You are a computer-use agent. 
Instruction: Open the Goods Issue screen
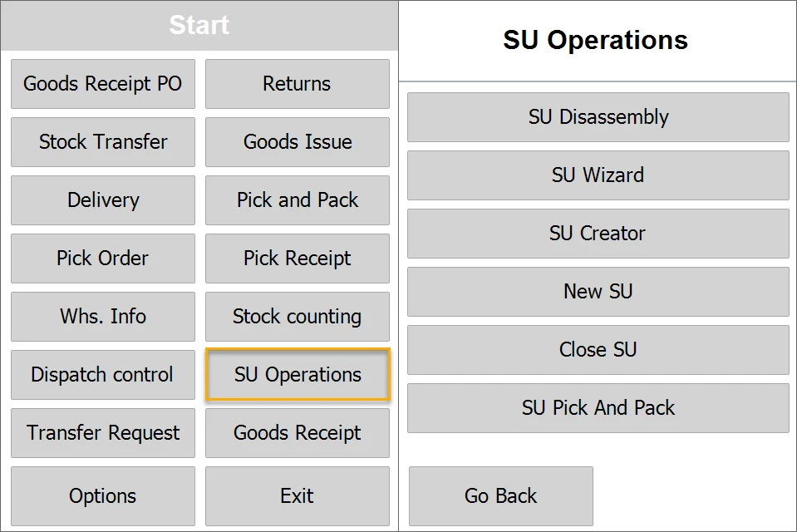tap(297, 142)
